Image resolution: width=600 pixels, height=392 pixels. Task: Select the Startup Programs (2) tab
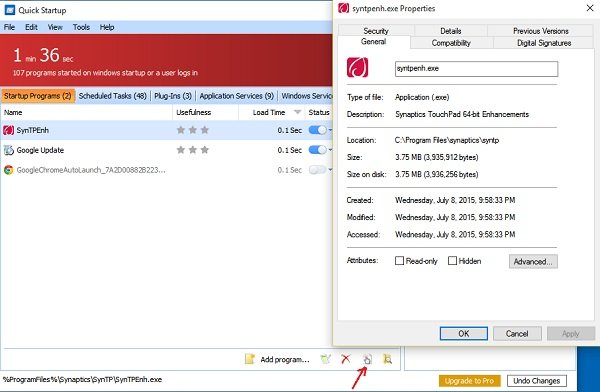[x=38, y=96]
